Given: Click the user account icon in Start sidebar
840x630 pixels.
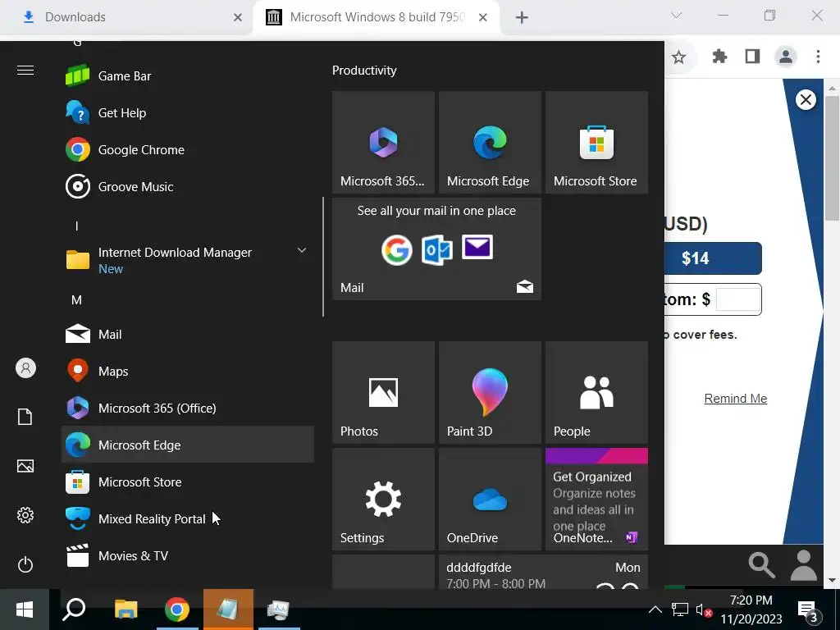Looking at the screenshot, I should [25, 368].
